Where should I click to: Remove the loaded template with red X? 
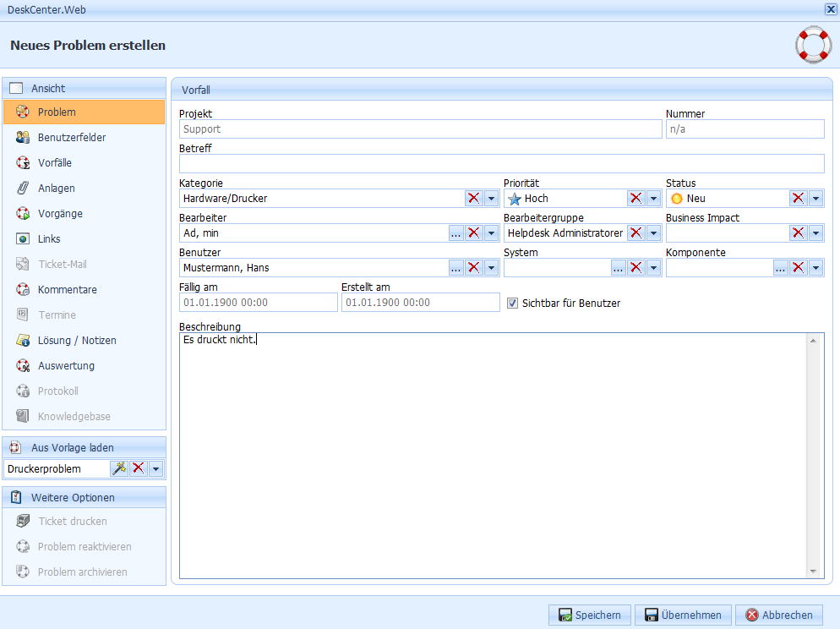coord(138,468)
